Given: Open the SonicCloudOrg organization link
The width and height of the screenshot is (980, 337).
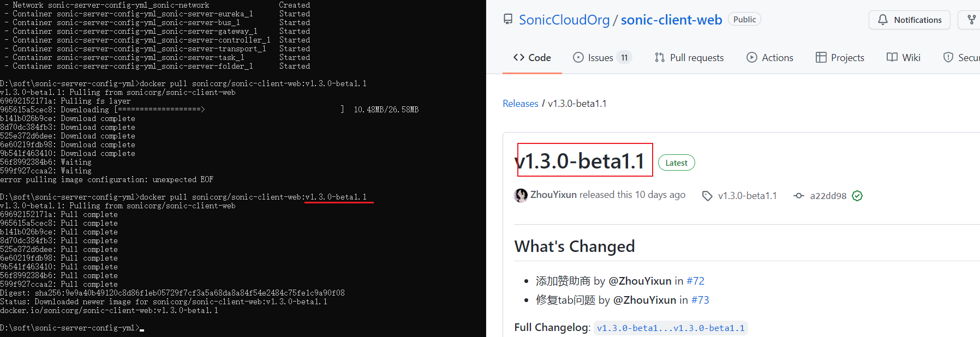Looking at the screenshot, I should 564,20.
